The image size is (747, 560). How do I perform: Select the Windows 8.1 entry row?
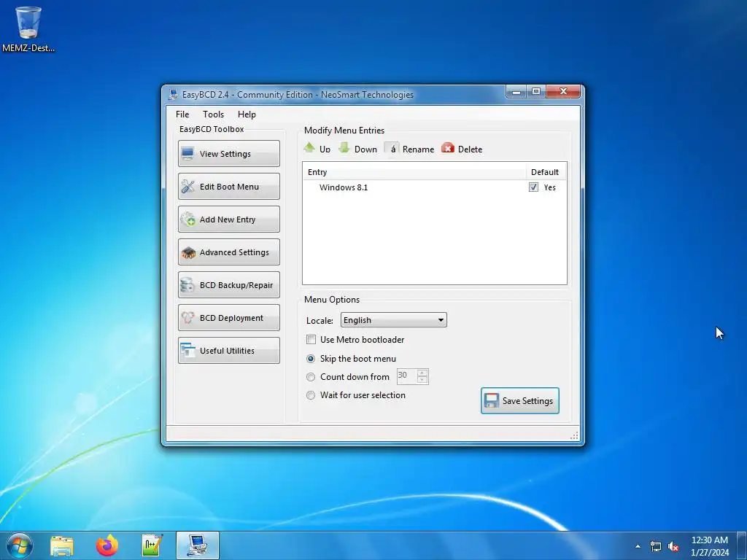(x=434, y=187)
